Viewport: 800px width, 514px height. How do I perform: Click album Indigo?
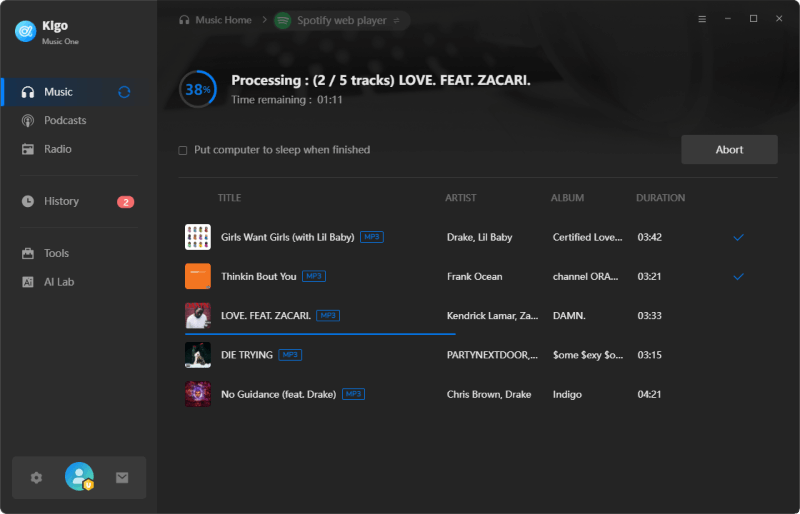tap(567, 395)
